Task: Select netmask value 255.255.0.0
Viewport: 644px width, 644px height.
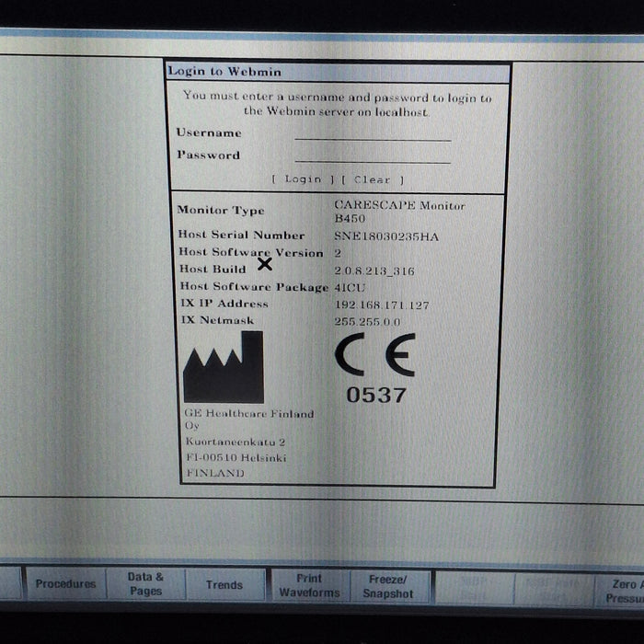Action: point(367,322)
